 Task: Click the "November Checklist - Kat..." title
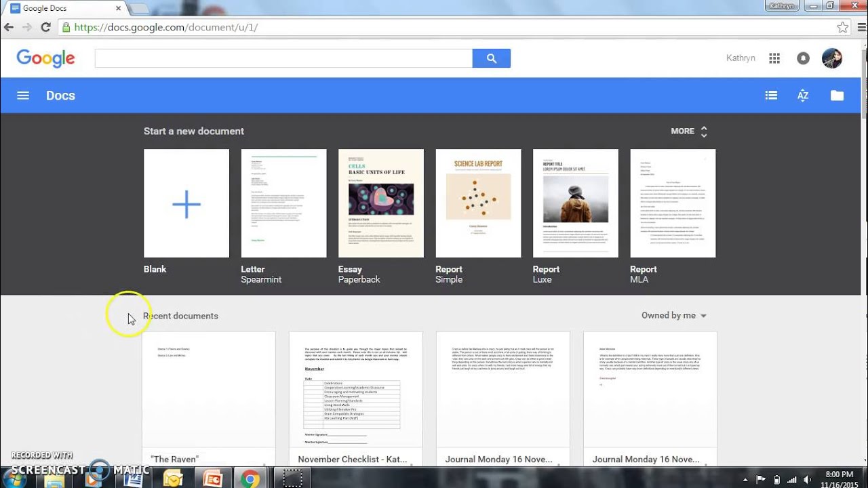352,459
